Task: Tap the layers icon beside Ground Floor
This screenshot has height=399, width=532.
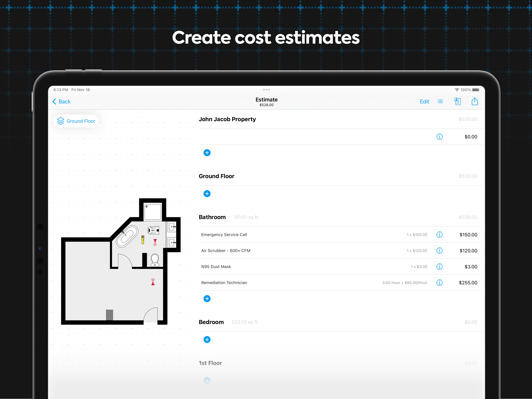Action: point(61,121)
